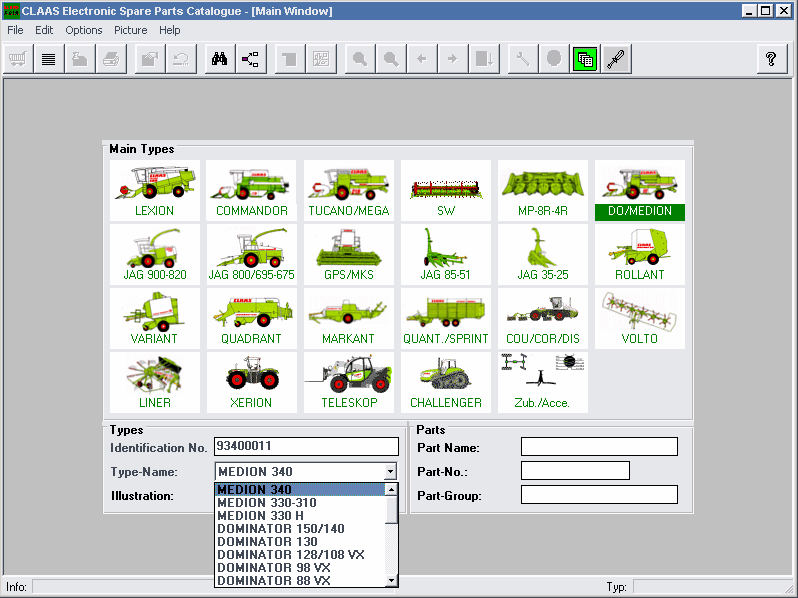This screenshot has width=798, height=598.
Task: Collapse the Type-Name dropdown arrow
Action: click(x=390, y=471)
